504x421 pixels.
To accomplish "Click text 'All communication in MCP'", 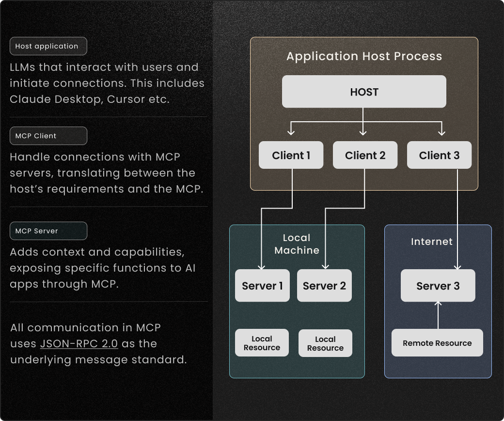I will tap(85, 327).
